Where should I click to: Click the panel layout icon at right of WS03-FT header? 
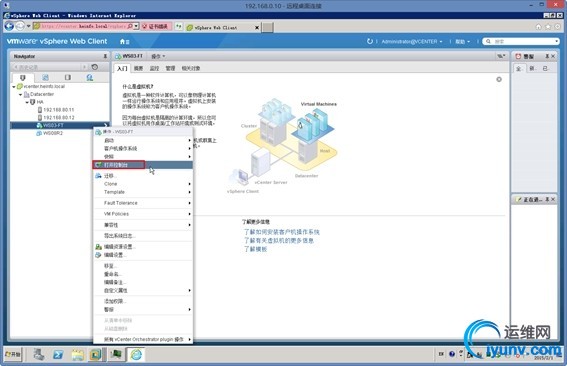click(x=501, y=56)
